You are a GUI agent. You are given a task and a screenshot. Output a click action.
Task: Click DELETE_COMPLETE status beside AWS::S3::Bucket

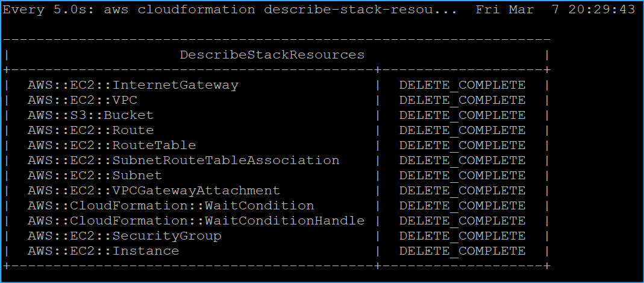(462, 115)
